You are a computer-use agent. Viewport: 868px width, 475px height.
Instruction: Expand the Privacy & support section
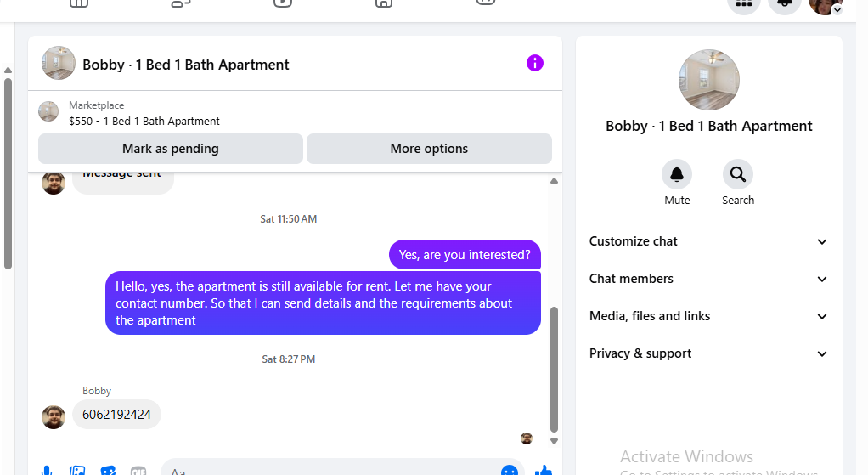point(708,353)
